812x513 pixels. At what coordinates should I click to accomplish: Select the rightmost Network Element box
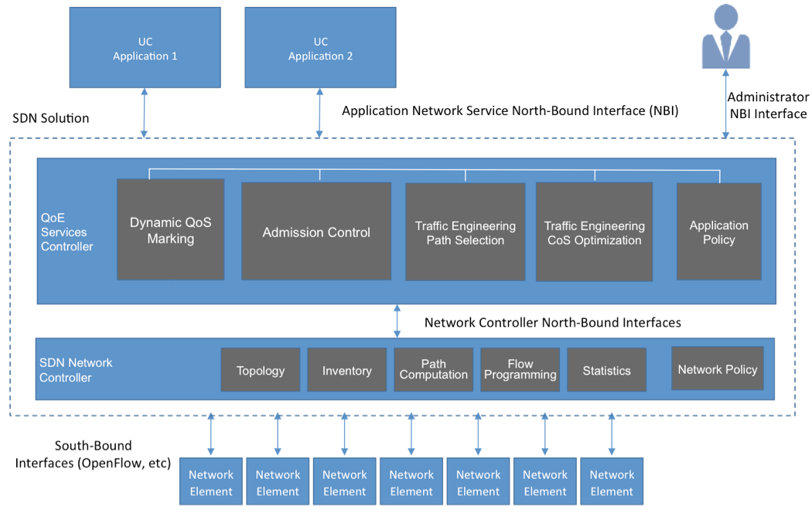[612, 483]
